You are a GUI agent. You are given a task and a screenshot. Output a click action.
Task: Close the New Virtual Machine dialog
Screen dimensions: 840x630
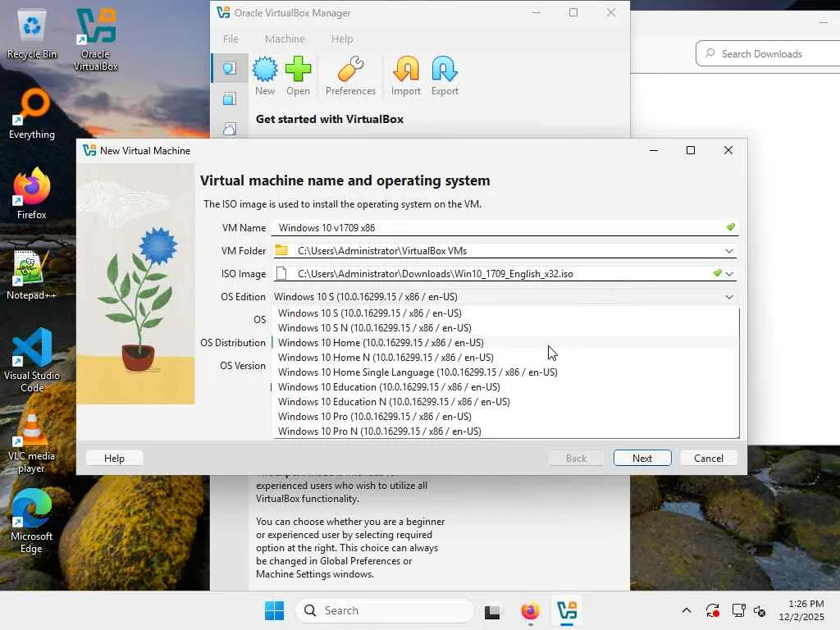tap(728, 151)
